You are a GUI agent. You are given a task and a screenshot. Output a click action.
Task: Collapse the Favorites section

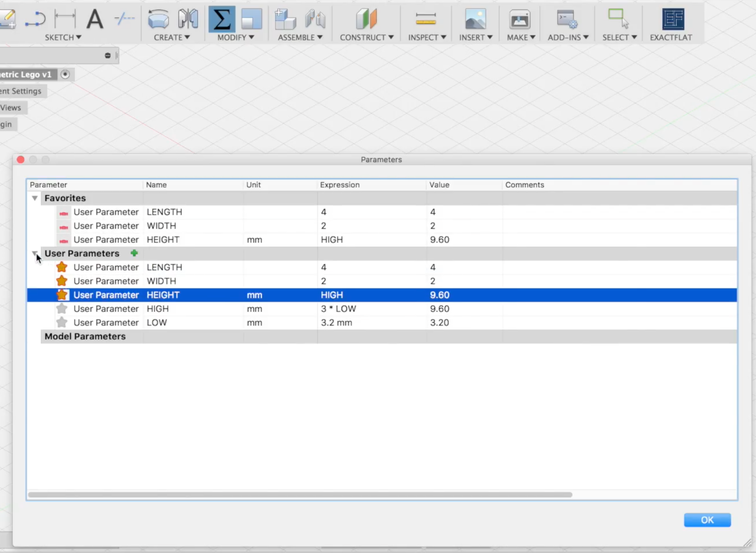[35, 198]
